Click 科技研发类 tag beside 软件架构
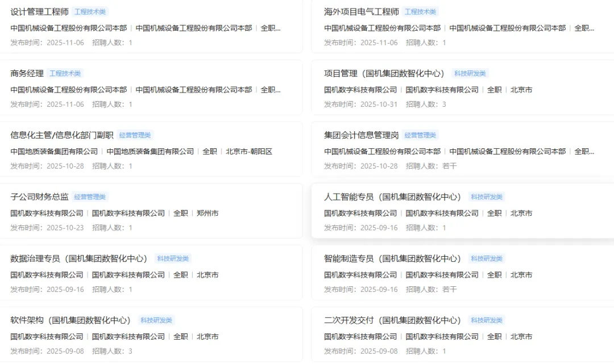This screenshot has width=614, height=364. point(157,320)
